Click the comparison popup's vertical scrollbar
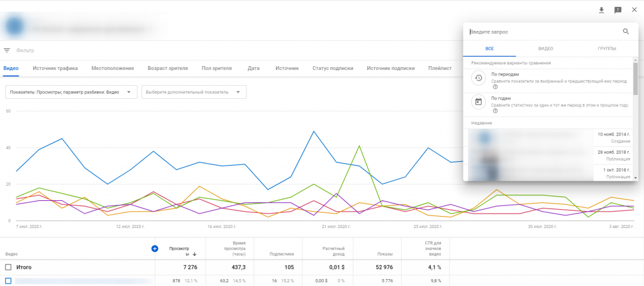Screen dimensions: 644x286 (x=635, y=79)
